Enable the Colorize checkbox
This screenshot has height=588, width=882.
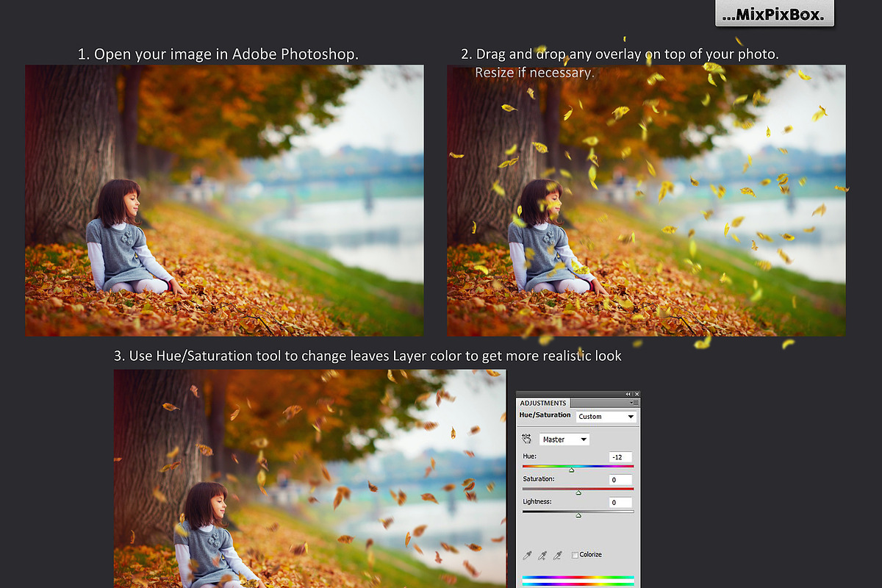point(576,555)
